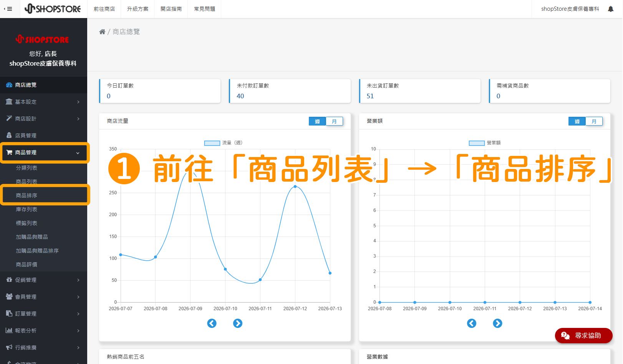Show previous period in 營業額 chart
The height and width of the screenshot is (364, 623).
472,323
